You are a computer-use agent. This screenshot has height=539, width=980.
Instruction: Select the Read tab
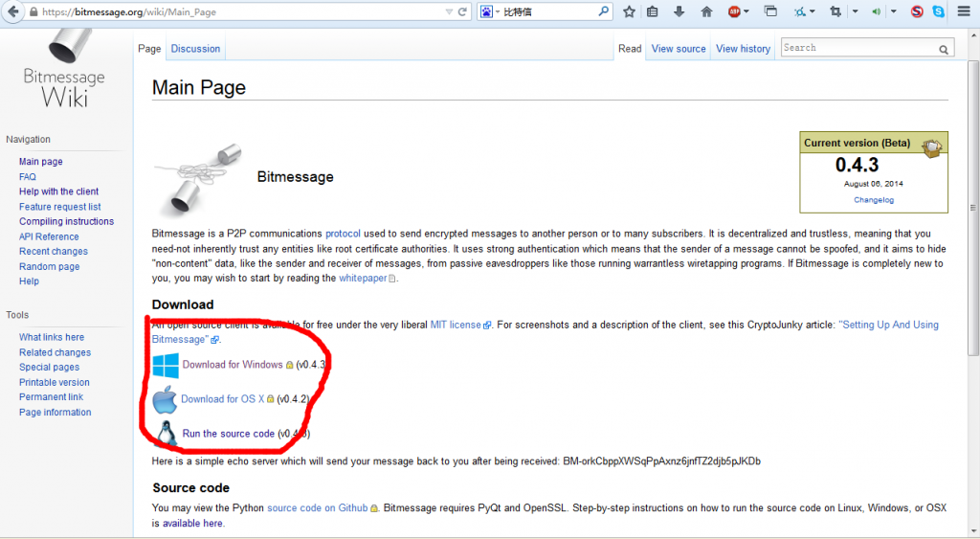pyautogui.click(x=630, y=49)
